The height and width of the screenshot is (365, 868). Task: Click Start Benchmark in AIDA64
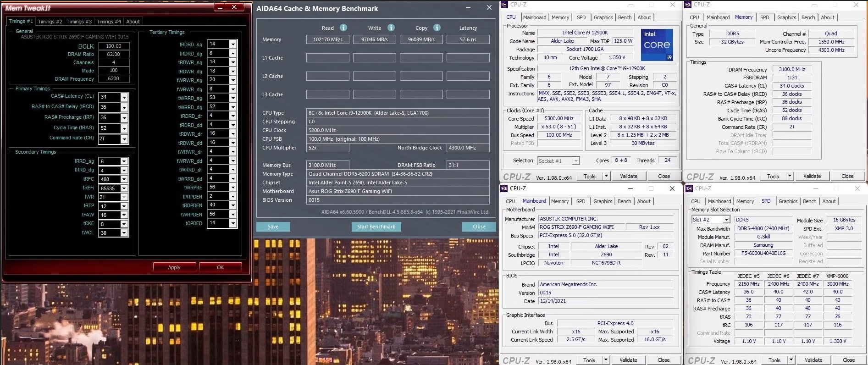click(376, 227)
